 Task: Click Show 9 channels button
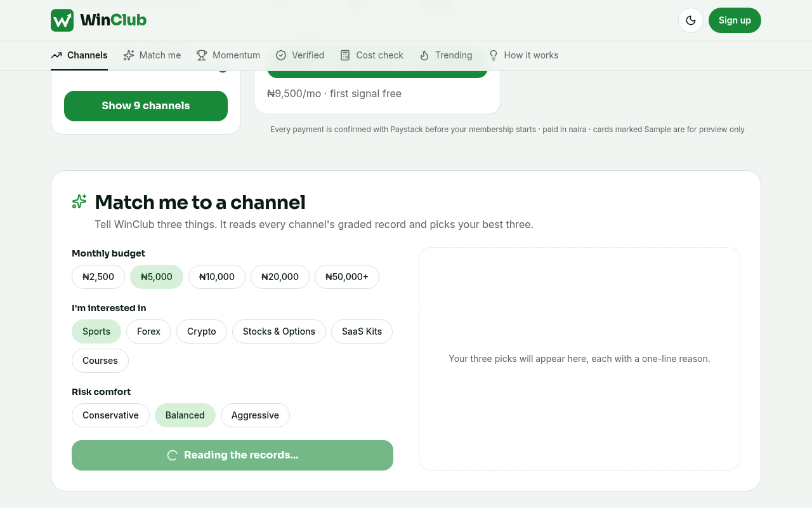[x=146, y=106]
